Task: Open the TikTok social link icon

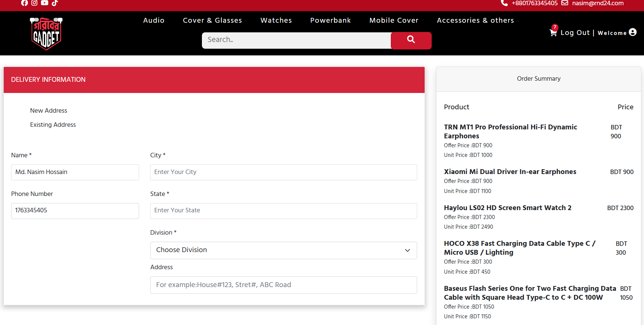Action: coord(55,3)
